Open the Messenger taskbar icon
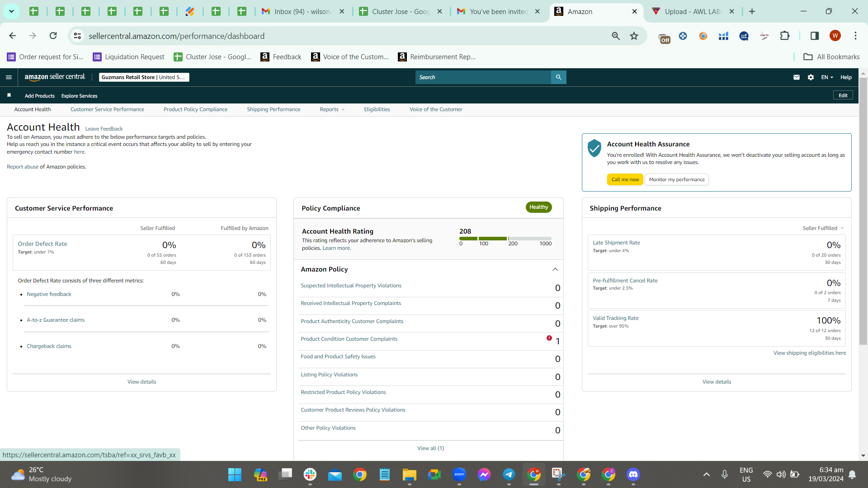This screenshot has height=488, width=868. coord(484,474)
